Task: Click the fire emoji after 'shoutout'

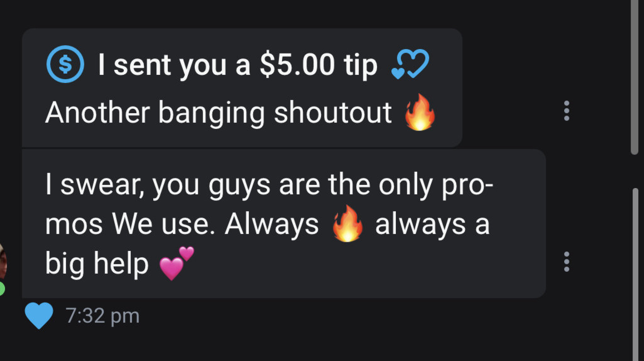Action: click(x=420, y=112)
